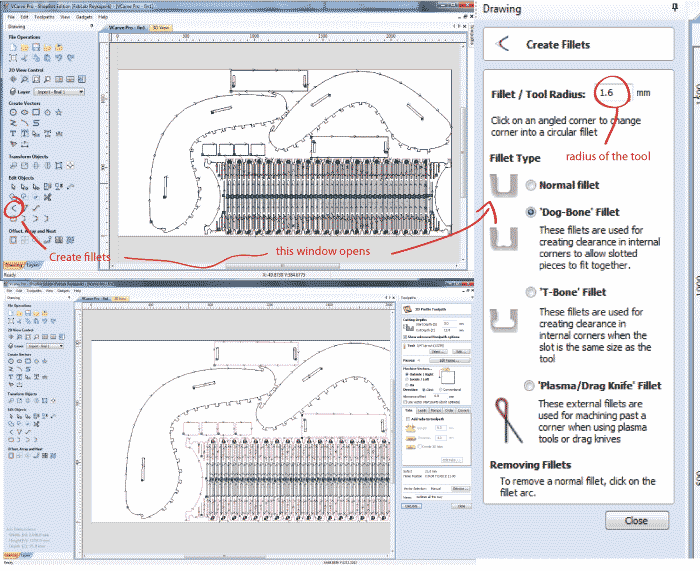The height and width of the screenshot is (571, 700).
Task: Select Conventional direction radio in Toolpaths panel
Action: pyautogui.click(x=441, y=390)
